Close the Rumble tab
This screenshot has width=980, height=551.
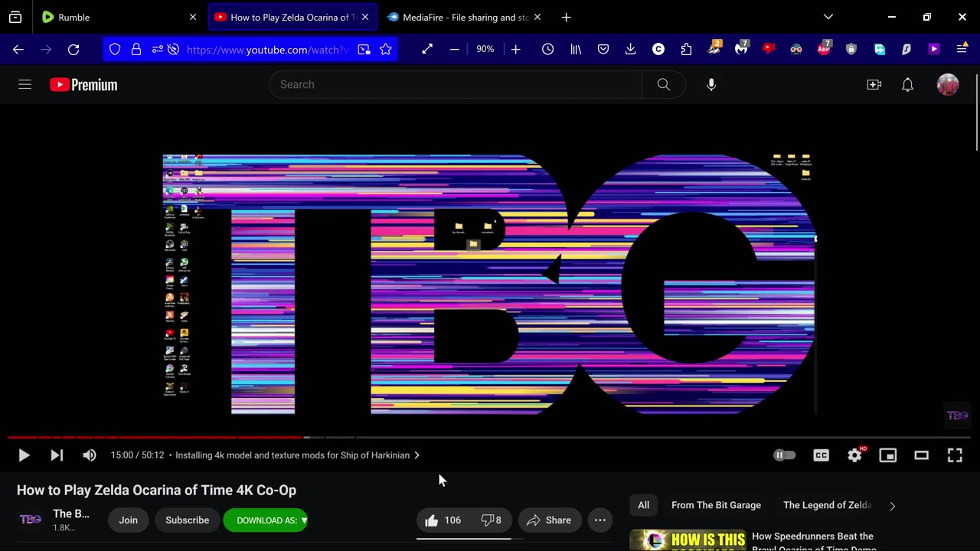click(193, 17)
